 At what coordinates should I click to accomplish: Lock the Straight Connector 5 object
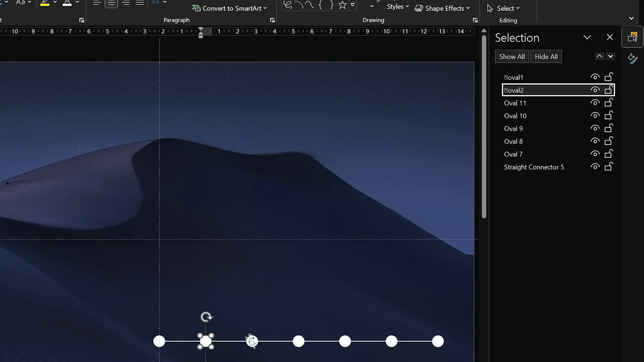pos(609,166)
